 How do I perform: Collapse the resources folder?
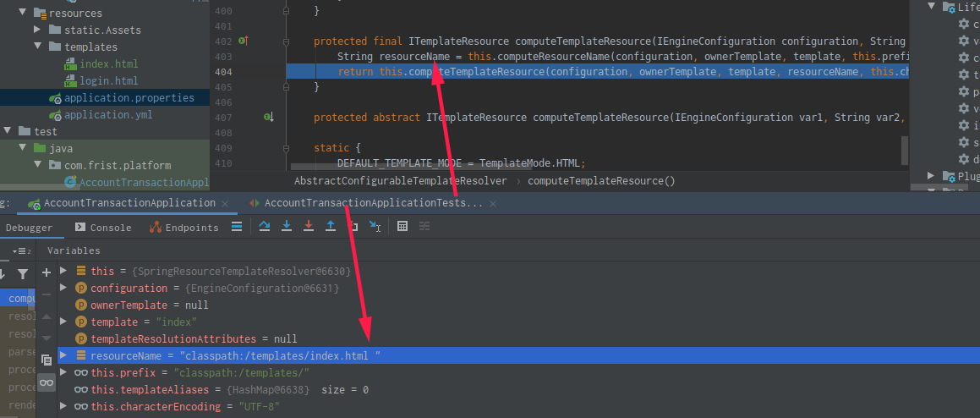click(x=23, y=13)
